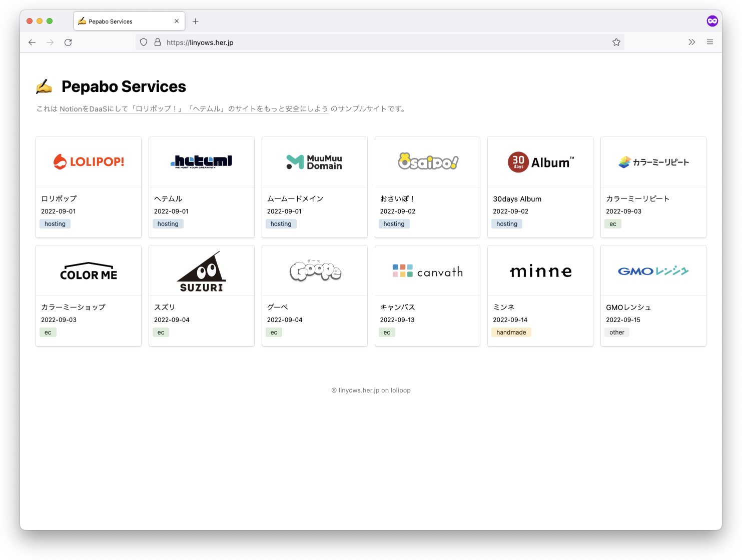This screenshot has width=742, height=560.
Task: Click inside the address bar
Action: (350, 42)
